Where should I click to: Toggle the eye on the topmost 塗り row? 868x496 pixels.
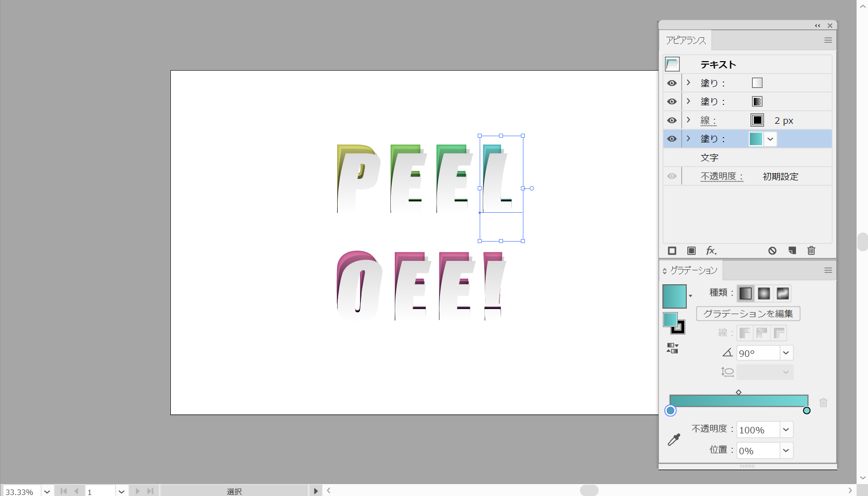[x=672, y=83]
